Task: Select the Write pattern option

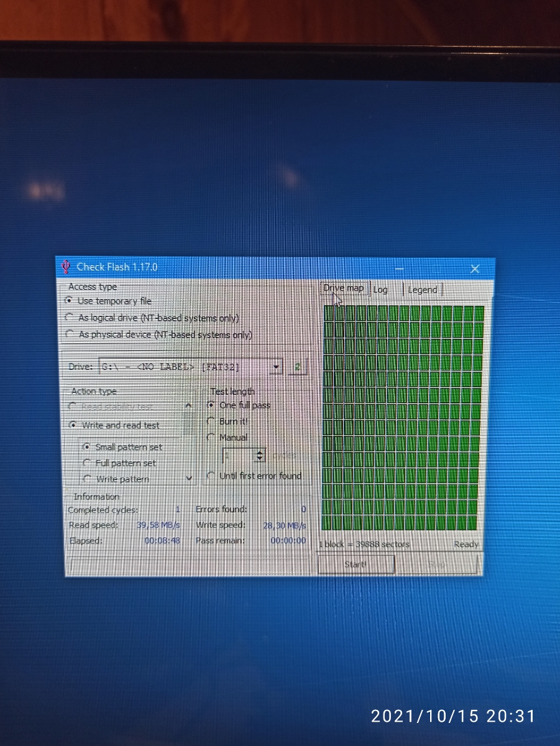Action: [x=87, y=479]
